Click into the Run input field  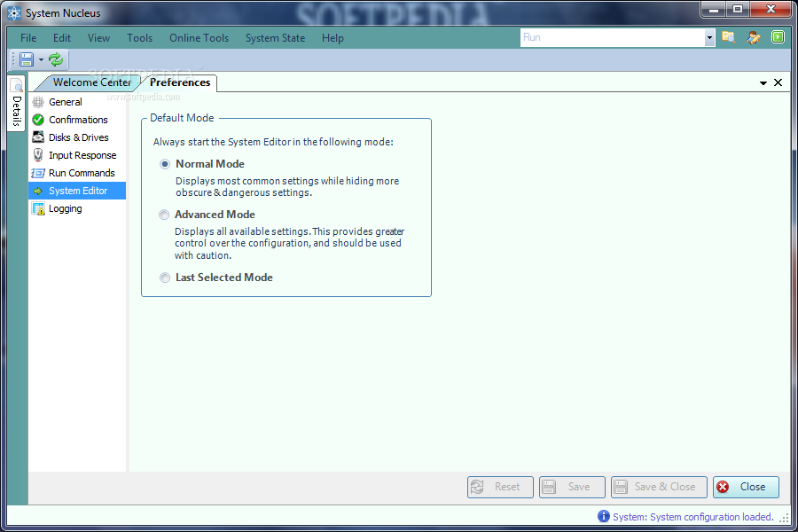[612, 37]
